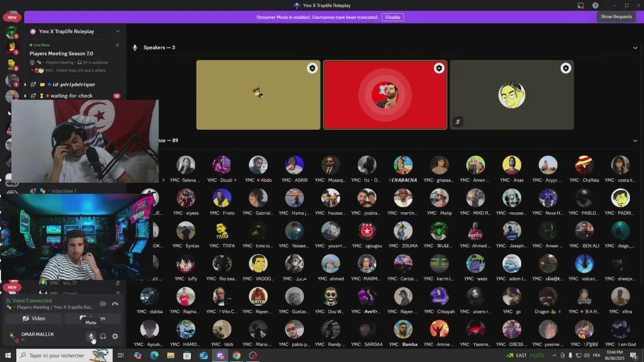Click the Players Meeting Season 7.0 title

pyautogui.click(x=61, y=53)
